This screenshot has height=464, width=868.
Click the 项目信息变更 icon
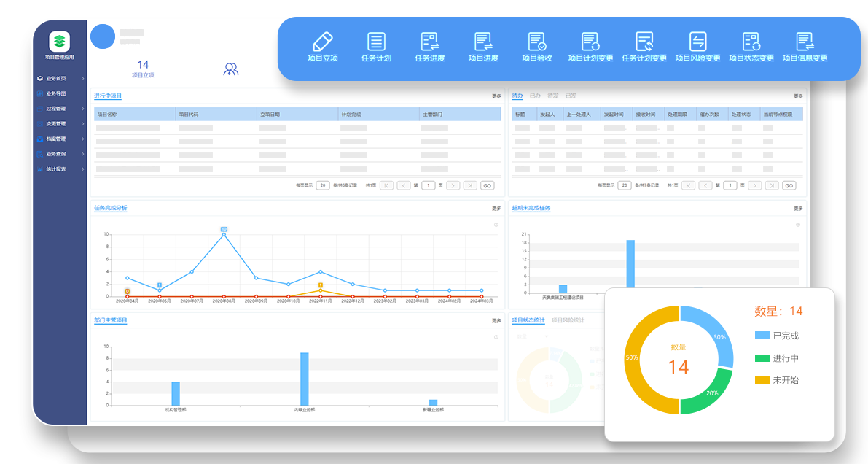coord(805,42)
